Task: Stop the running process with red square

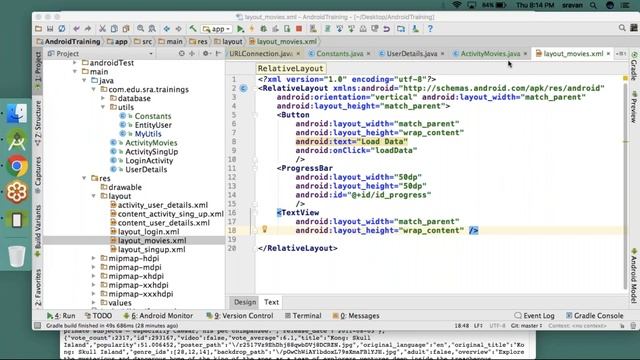Action: point(299,29)
